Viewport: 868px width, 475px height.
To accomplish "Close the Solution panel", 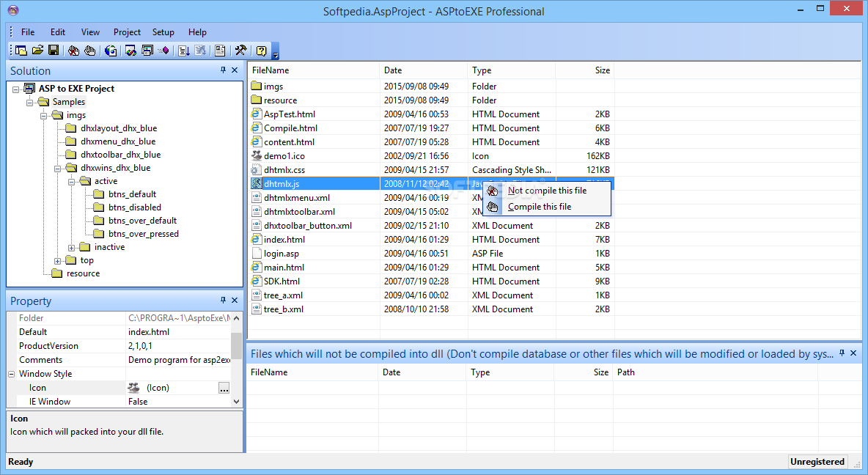I will pos(235,70).
